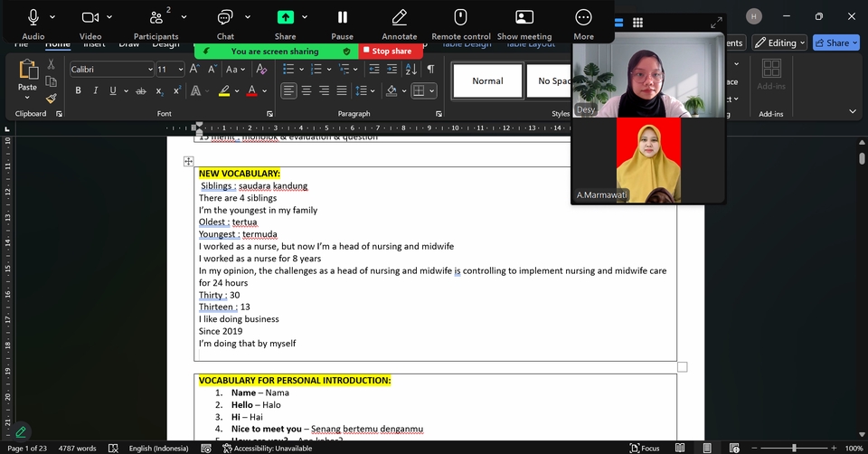Click the Stop share button
This screenshot has height=454, width=868.
pos(391,51)
